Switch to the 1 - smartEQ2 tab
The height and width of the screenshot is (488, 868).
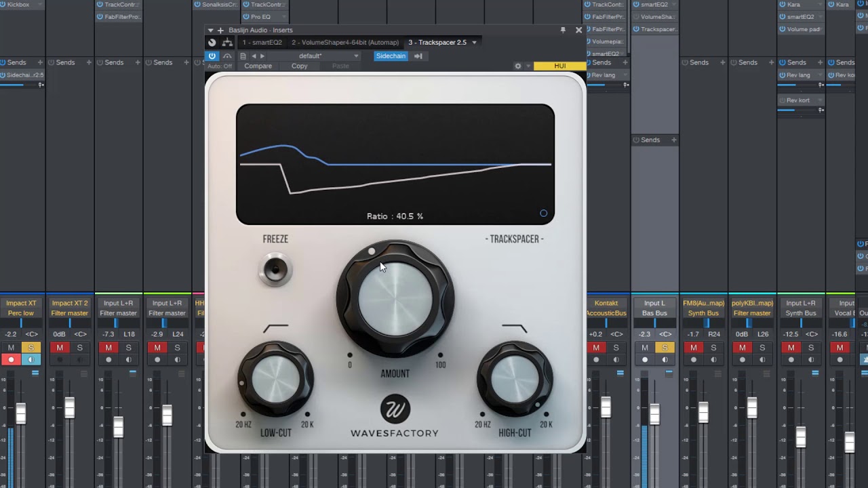[x=262, y=43]
